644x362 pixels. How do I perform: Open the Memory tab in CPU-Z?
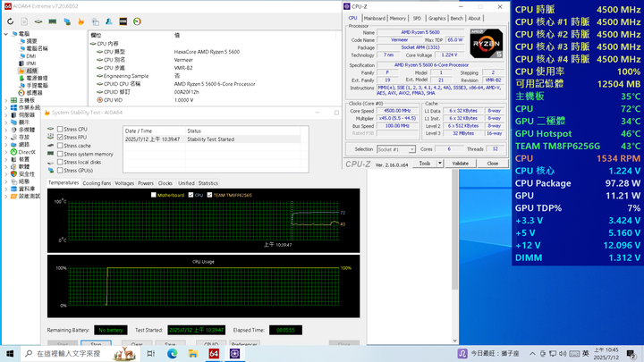click(397, 19)
